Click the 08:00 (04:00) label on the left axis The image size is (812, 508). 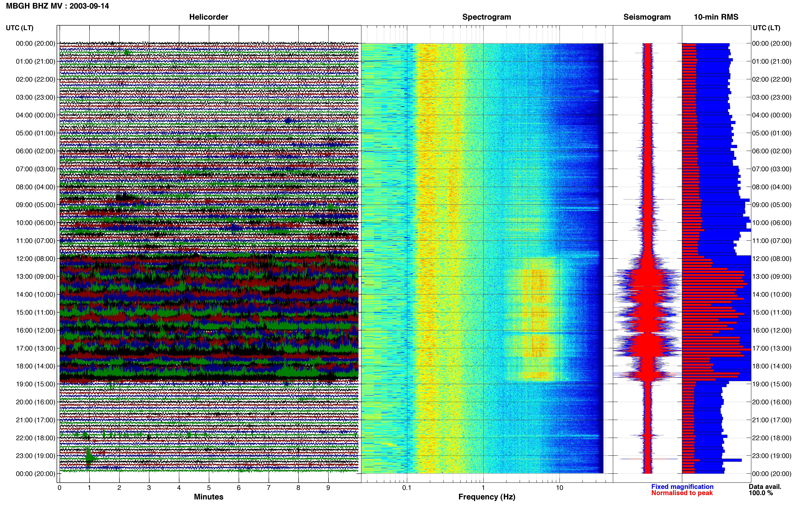click(36, 187)
